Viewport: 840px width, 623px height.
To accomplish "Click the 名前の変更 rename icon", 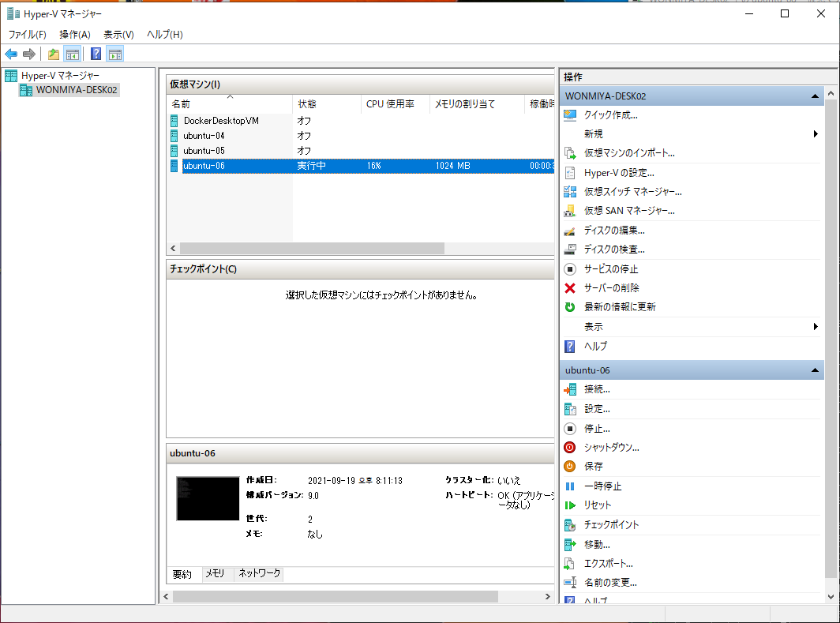I will (x=570, y=583).
